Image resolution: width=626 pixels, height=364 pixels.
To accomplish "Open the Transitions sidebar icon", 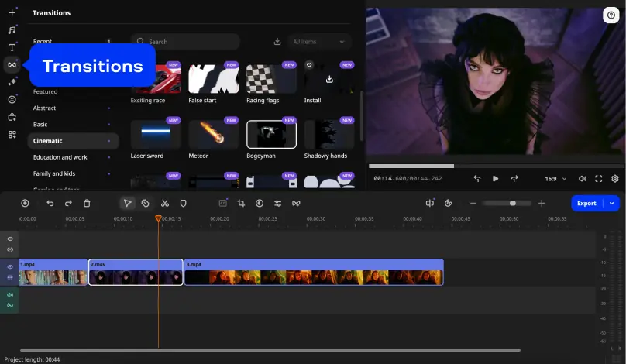I will [x=12, y=64].
